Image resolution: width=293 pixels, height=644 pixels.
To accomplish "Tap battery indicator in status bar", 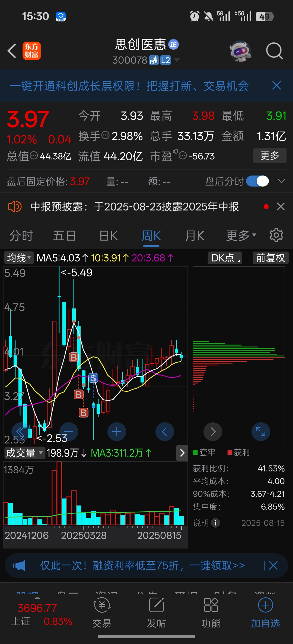I will tap(265, 17).
